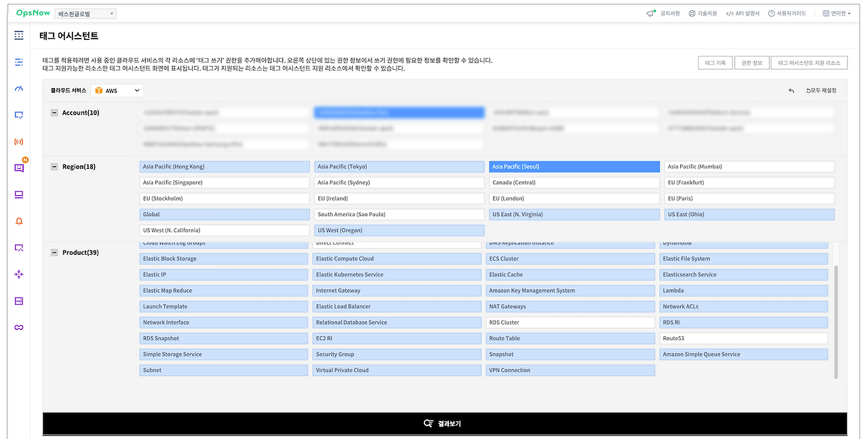
Task: Toggle the Lambda product chip
Action: pos(744,291)
